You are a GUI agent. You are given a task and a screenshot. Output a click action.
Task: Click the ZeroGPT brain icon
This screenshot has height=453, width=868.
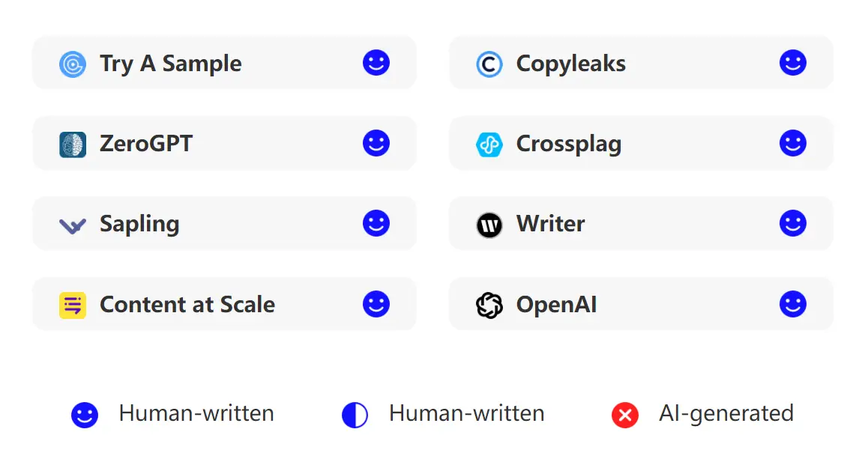[x=73, y=145]
